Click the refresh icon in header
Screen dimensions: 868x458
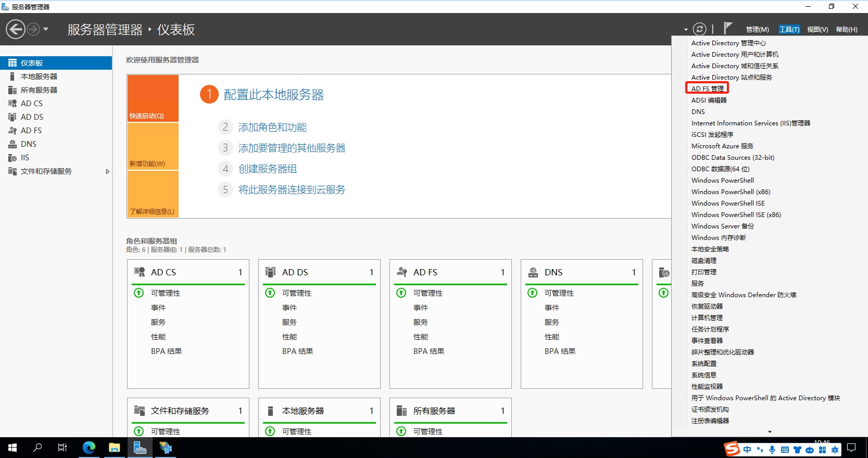point(700,29)
